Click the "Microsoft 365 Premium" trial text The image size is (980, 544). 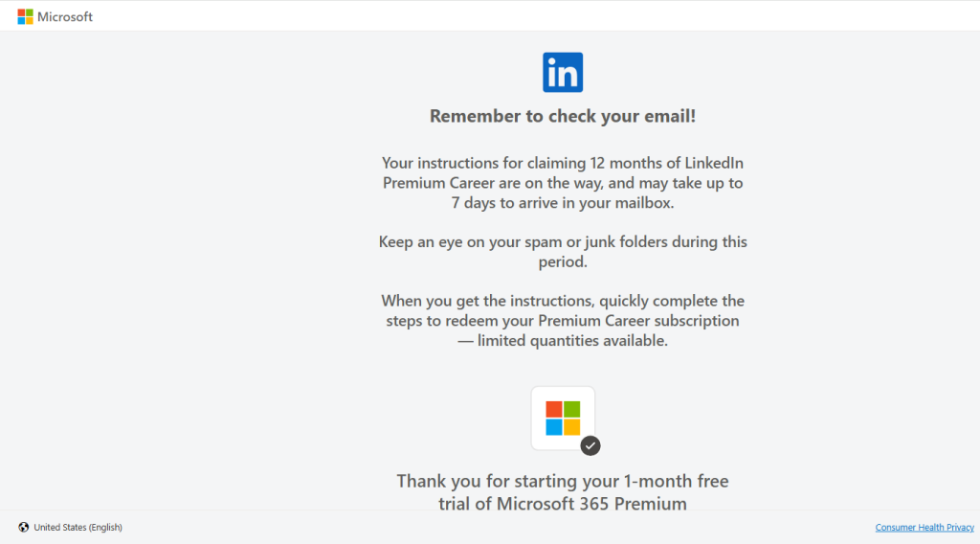(591, 504)
